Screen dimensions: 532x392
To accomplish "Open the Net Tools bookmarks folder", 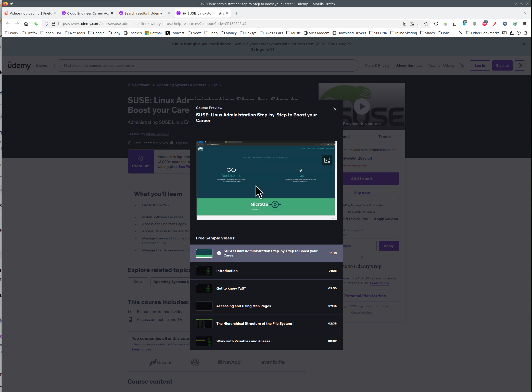I will pyautogui.click(x=75, y=33).
